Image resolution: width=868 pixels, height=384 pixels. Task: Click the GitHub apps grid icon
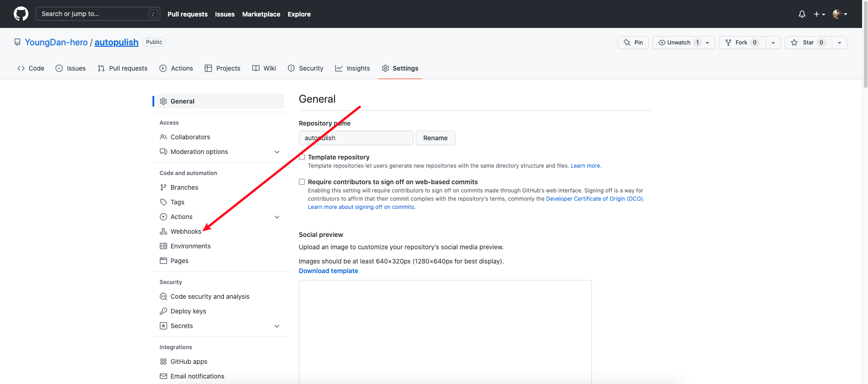tap(163, 362)
